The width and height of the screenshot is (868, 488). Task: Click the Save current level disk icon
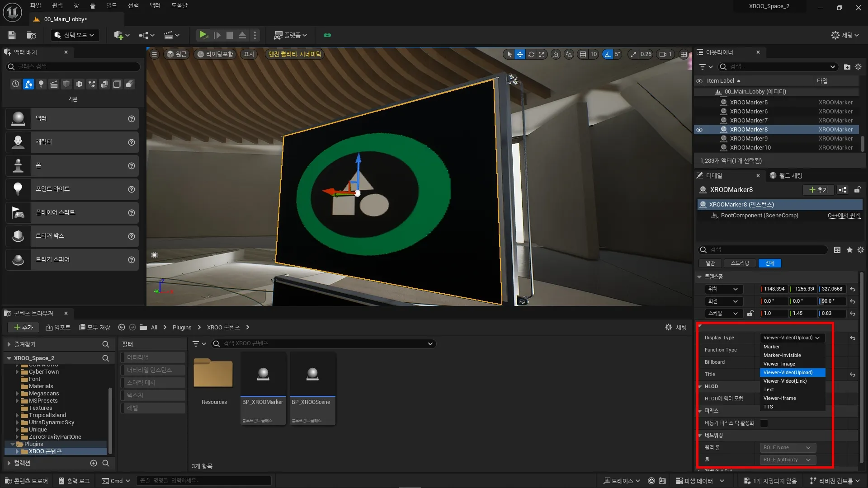click(12, 35)
